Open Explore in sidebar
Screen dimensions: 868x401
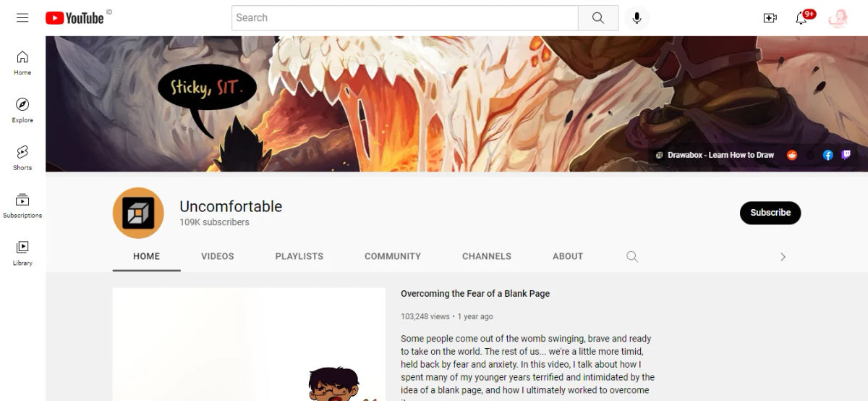pos(22,110)
